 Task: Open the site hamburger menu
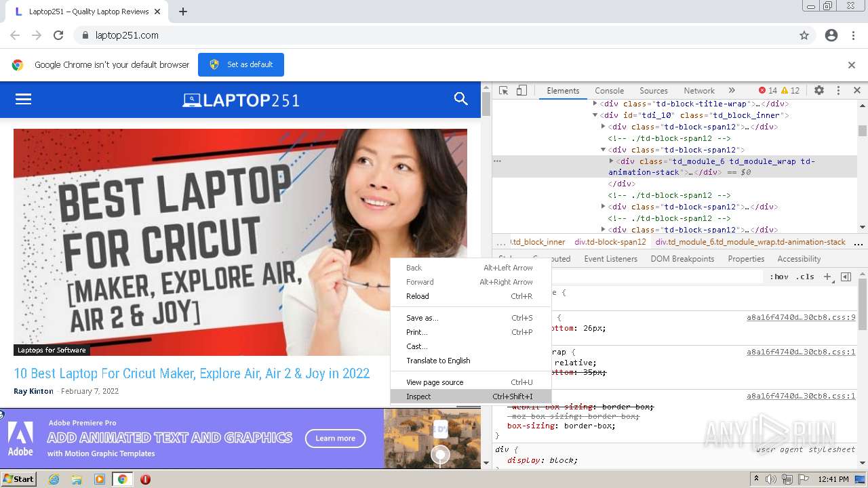pos(24,99)
